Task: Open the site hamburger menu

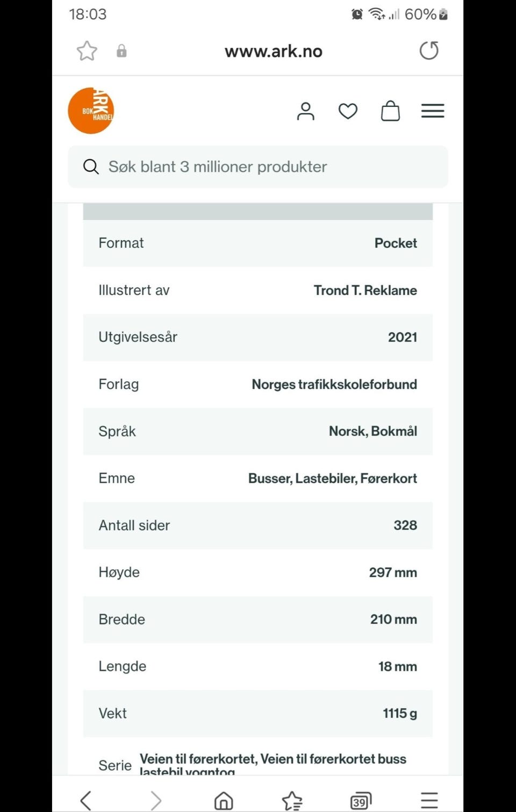Action: 433,111
